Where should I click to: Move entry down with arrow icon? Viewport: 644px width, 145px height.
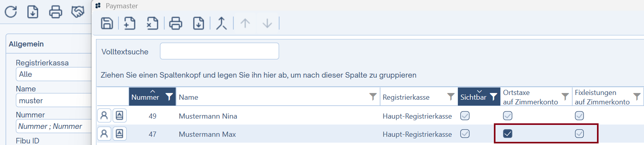click(267, 23)
